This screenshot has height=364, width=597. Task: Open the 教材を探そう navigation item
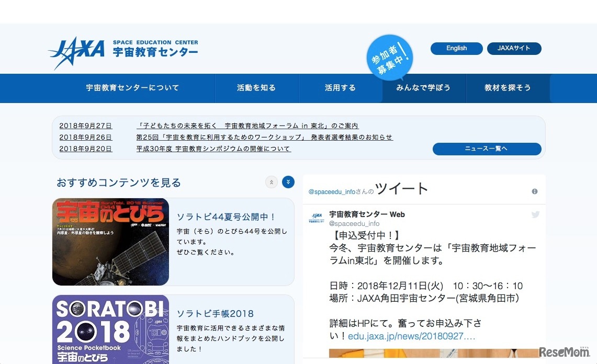click(508, 88)
